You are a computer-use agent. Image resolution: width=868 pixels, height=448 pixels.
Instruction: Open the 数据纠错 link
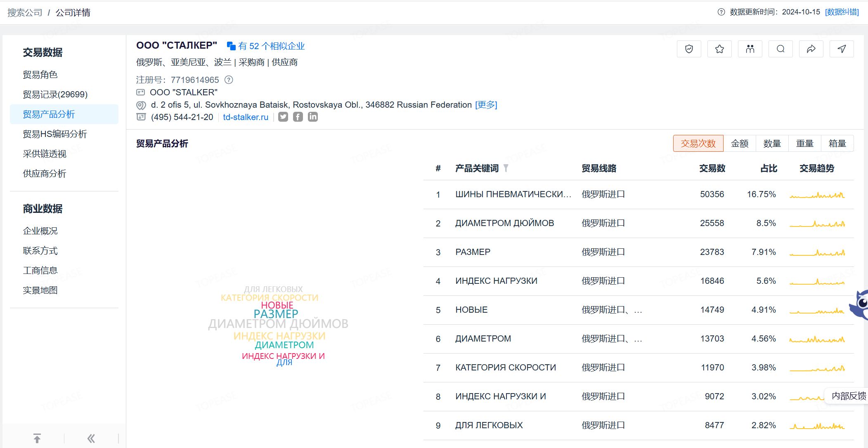pos(842,12)
